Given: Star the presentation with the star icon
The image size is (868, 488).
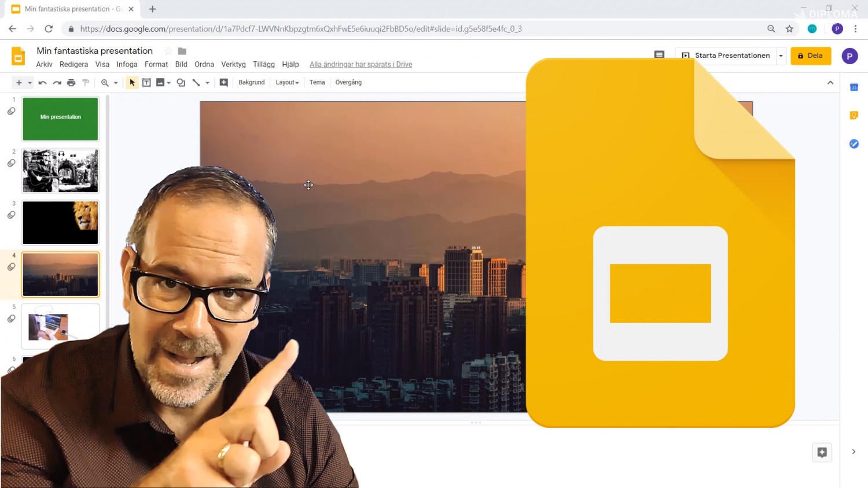Looking at the screenshot, I should click(168, 51).
